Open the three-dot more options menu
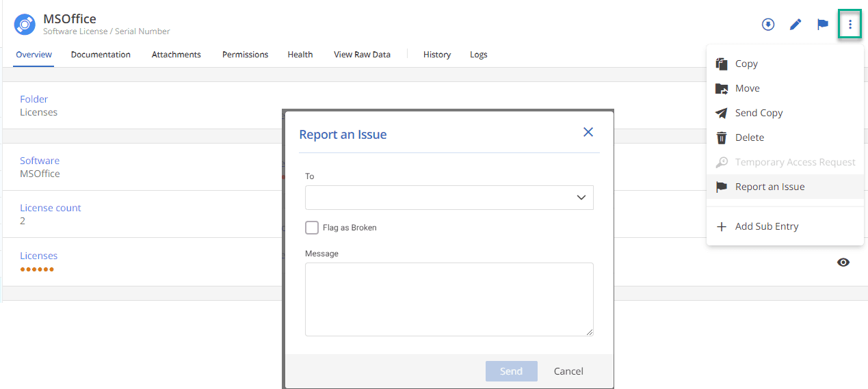 [x=850, y=25]
